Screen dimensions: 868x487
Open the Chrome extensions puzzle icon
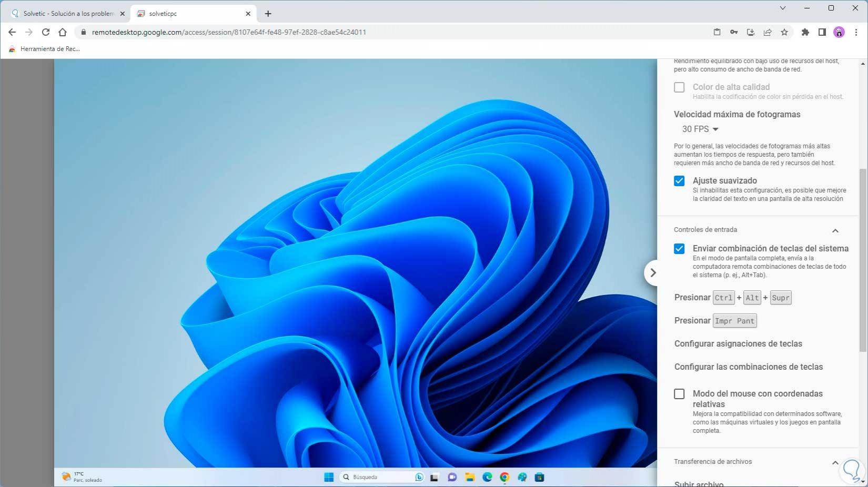point(805,32)
